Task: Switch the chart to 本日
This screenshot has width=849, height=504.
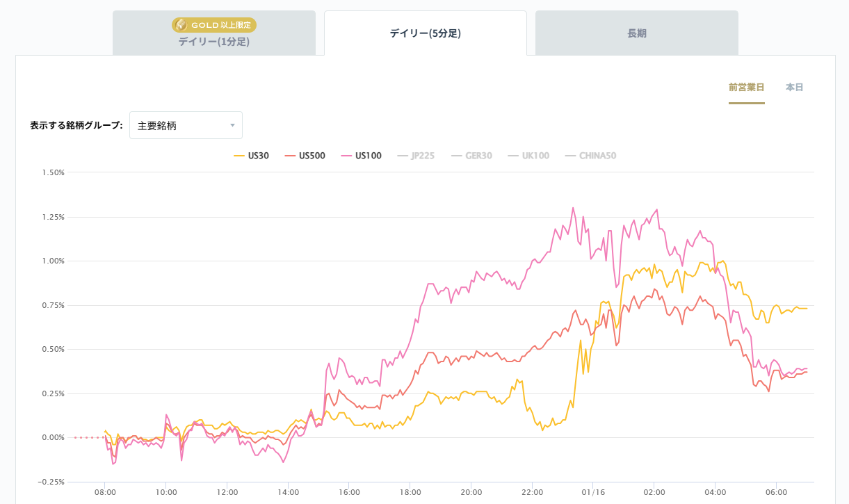Action: (x=794, y=88)
